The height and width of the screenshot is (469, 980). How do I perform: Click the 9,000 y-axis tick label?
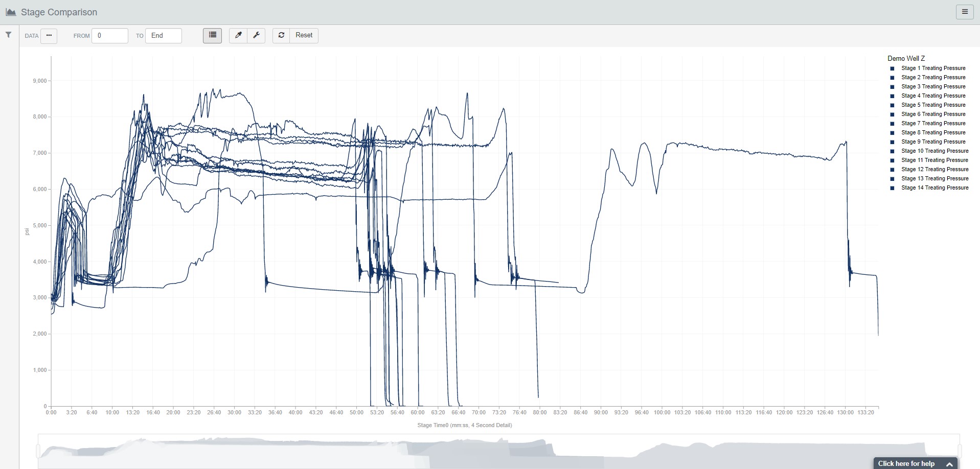(40, 81)
